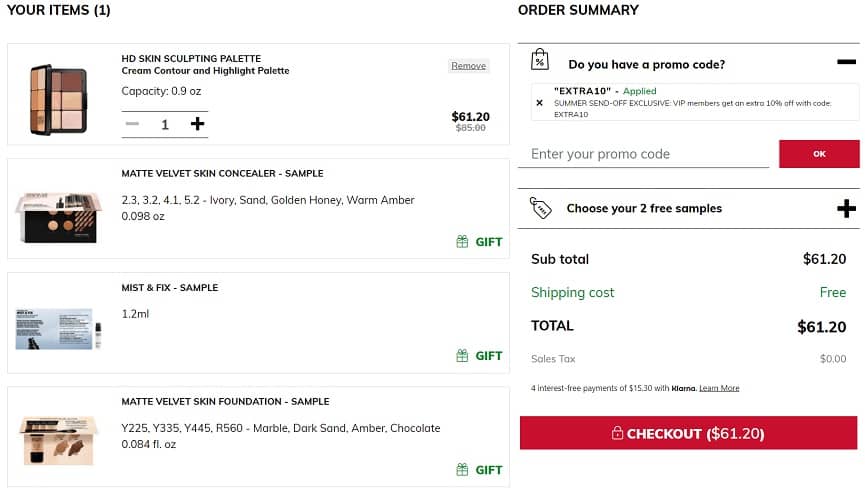865x500 pixels.
Task: Click the Mist & Fix sample image
Action: tap(58, 329)
